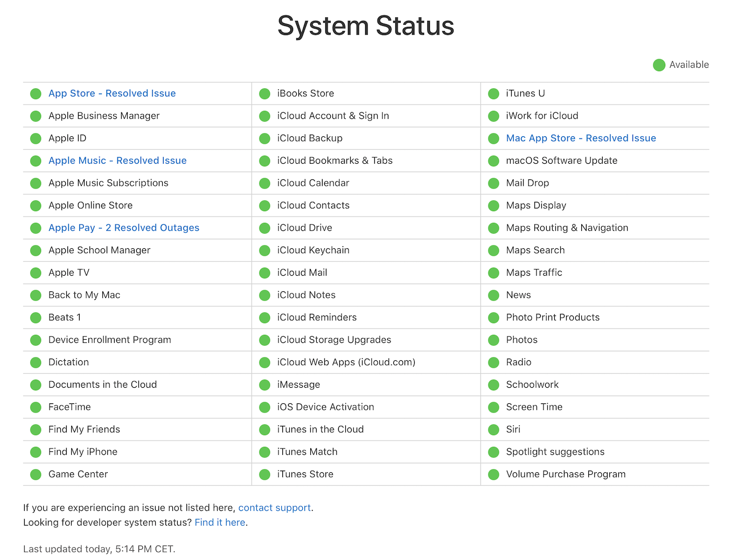Select the iCloud Mail row label
This screenshot has width=752, height=560.
302,272
